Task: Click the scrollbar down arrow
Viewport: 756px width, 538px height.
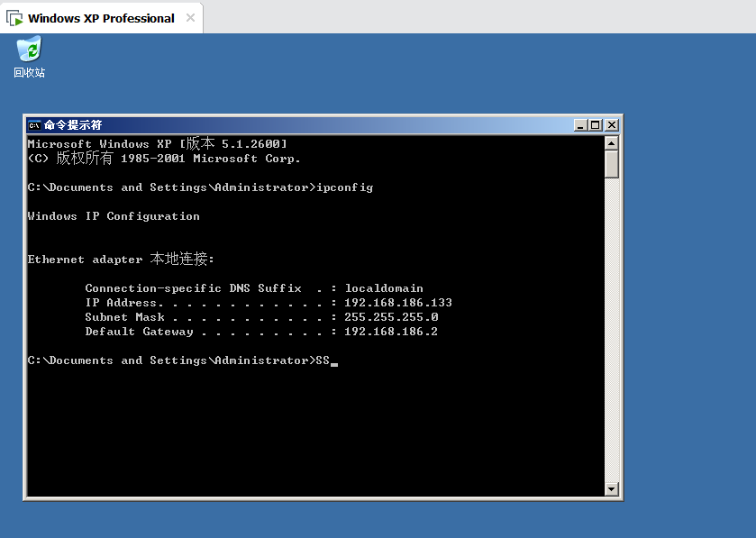Action: 611,488
